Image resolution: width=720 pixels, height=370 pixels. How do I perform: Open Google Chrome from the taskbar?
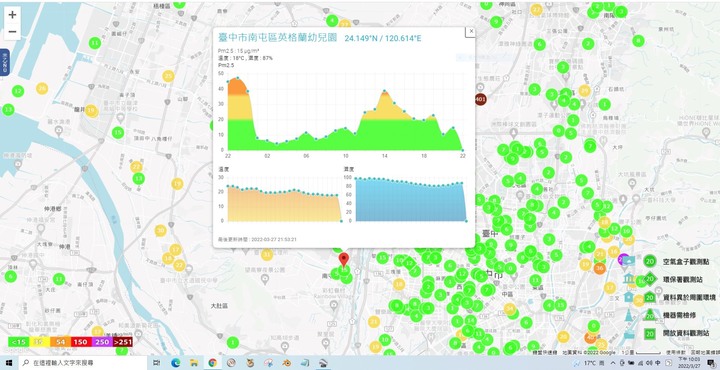[213, 363]
